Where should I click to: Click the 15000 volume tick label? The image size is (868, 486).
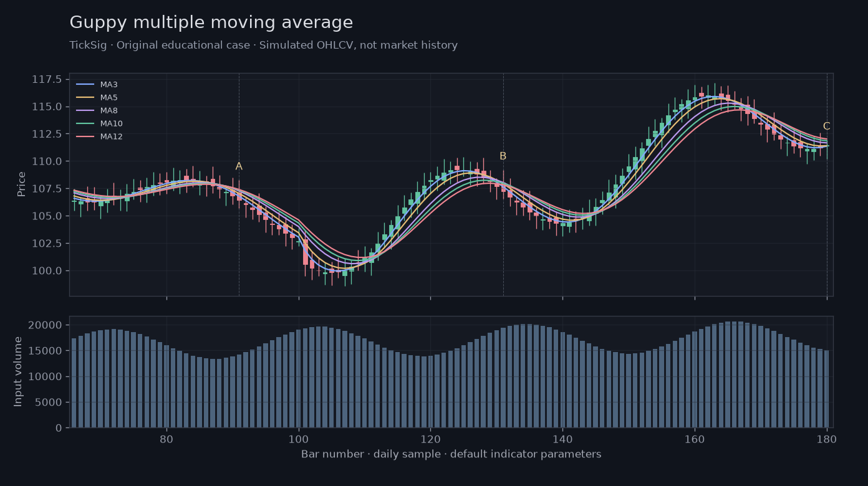coord(47,351)
